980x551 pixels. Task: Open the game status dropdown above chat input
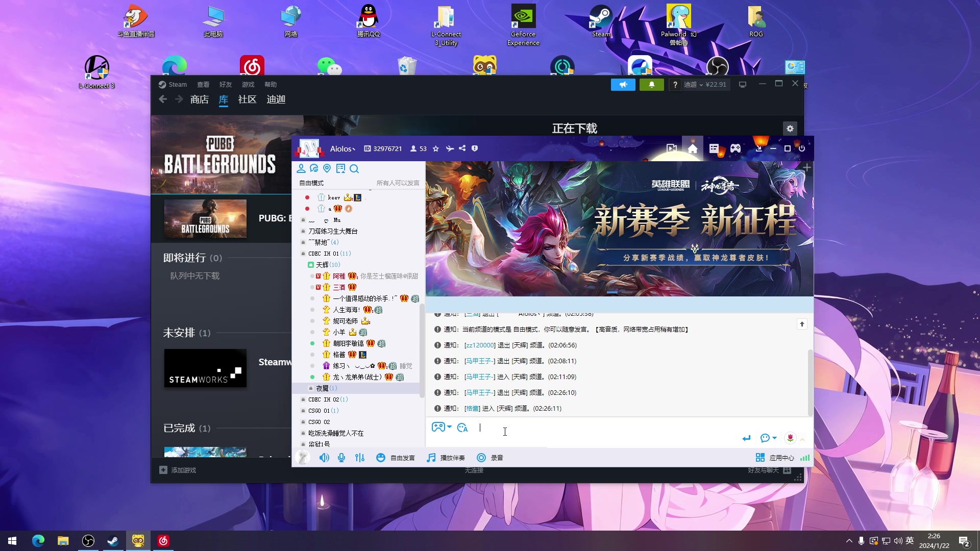(x=442, y=427)
